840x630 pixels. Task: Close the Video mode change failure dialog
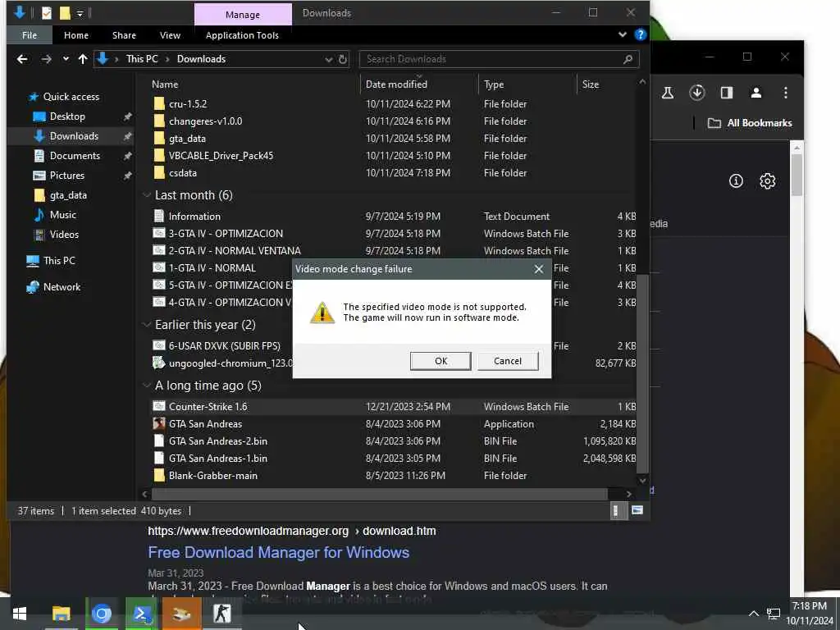tap(538, 269)
